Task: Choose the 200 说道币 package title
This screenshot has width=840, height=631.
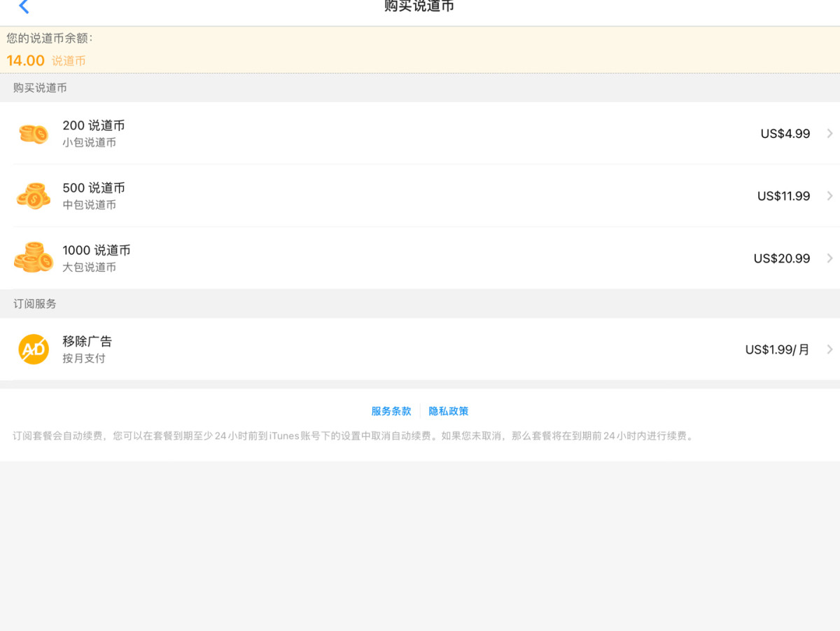Action: pyautogui.click(x=94, y=125)
